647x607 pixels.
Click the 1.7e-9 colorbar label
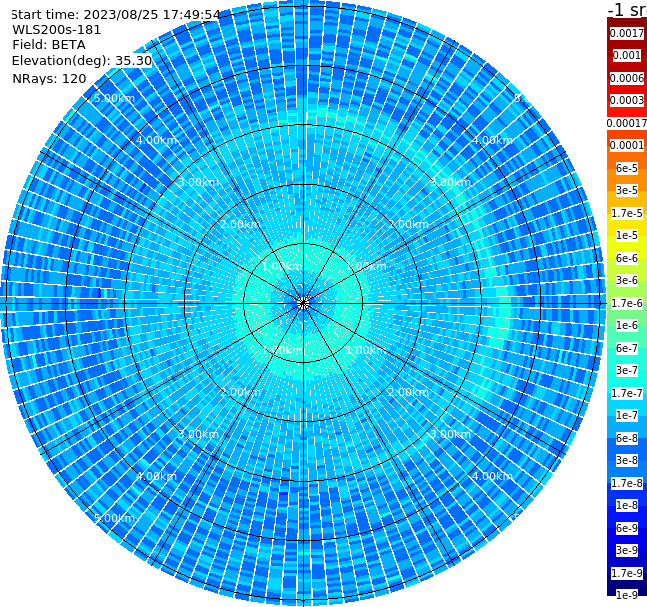627,573
